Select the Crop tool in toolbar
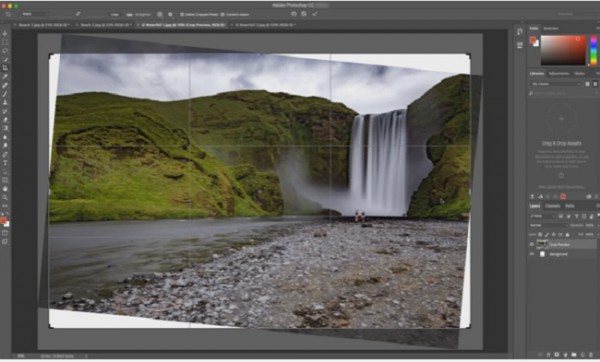Image resolution: width=600 pixels, height=362 pixels. click(x=5, y=68)
